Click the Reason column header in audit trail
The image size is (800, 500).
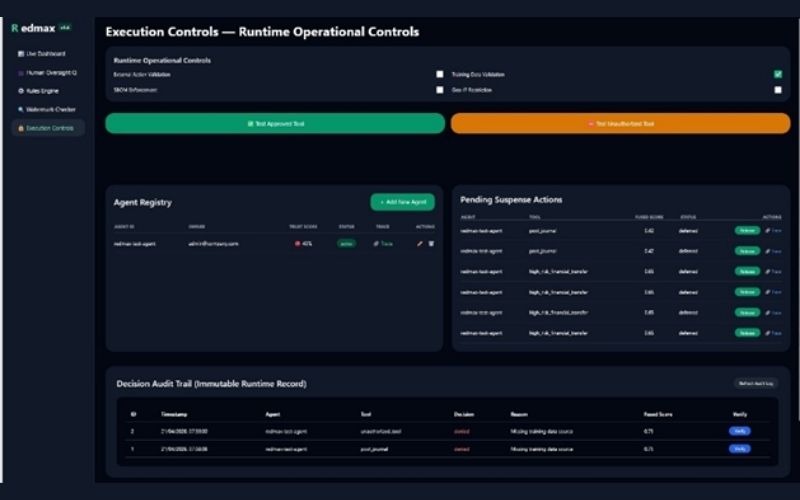click(519, 414)
